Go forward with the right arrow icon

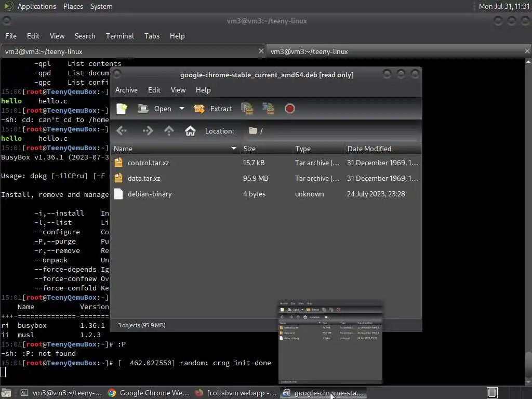[x=147, y=130]
